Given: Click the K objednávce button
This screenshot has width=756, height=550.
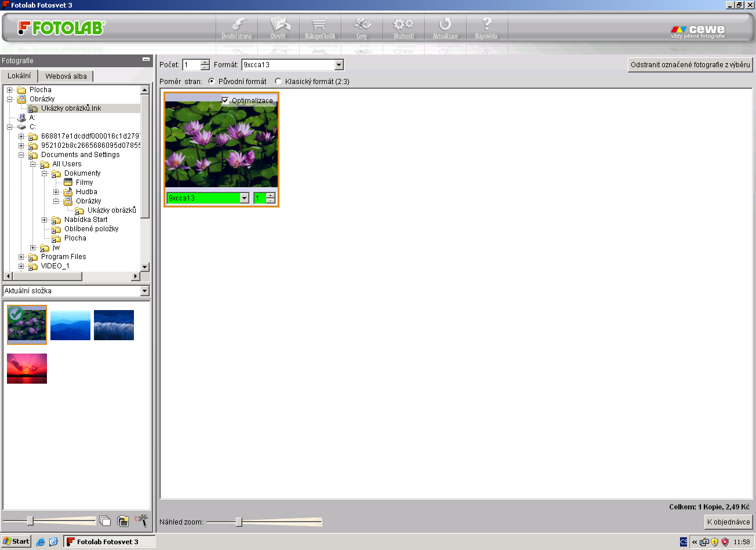Looking at the screenshot, I should pyautogui.click(x=729, y=522).
